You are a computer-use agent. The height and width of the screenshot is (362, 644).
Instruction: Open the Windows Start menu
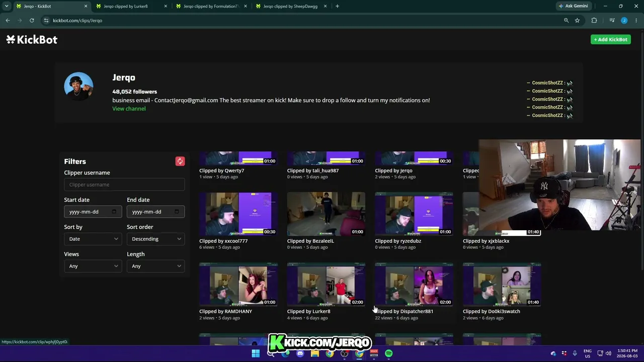[256, 353]
